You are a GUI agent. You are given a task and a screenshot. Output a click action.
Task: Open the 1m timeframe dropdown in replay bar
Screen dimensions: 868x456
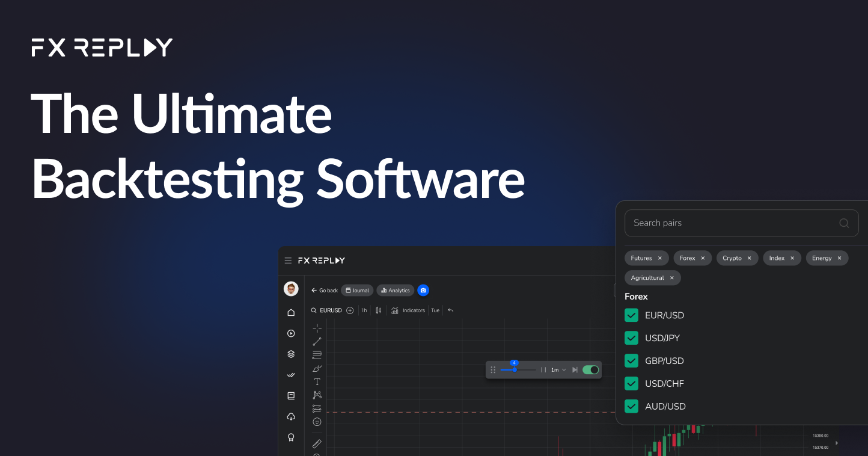tap(557, 369)
